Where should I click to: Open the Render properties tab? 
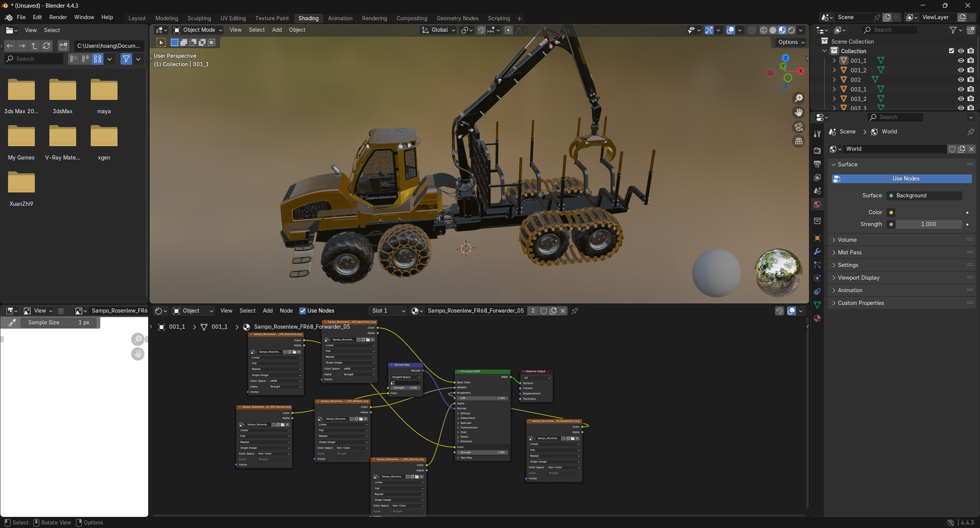[x=817, y=150]
